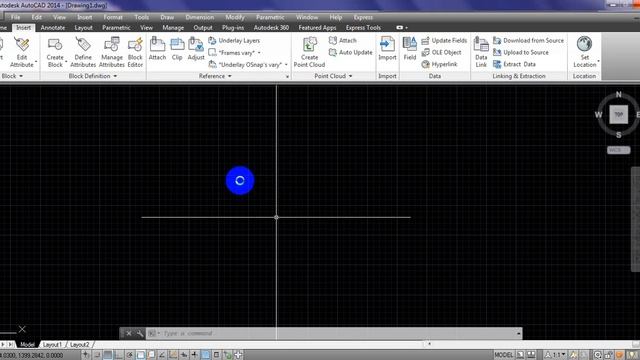The height and width of the screenshot is (360, 640).
Task: Open "Underlay OSnap's vary" dropdown
Action: [248, 64]
